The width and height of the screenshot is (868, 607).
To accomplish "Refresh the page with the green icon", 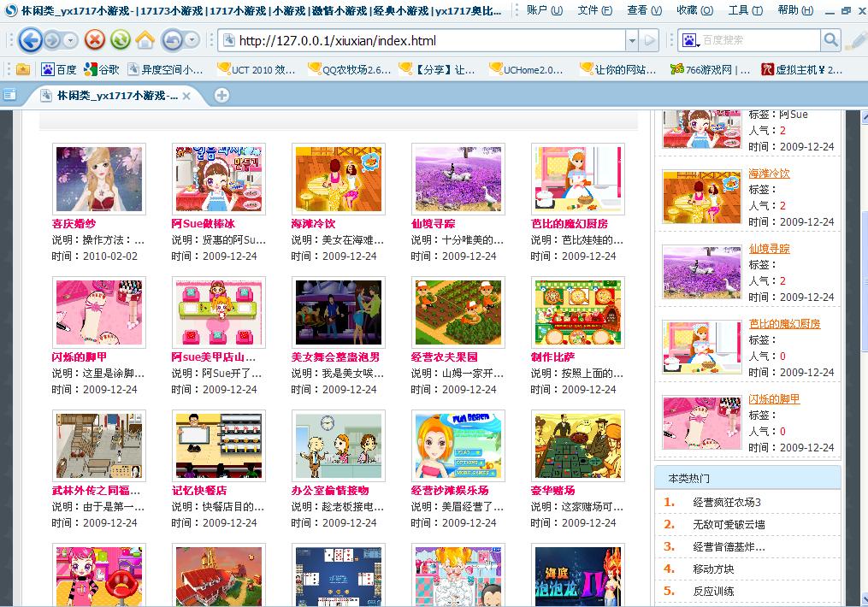I will pos(120,40).
